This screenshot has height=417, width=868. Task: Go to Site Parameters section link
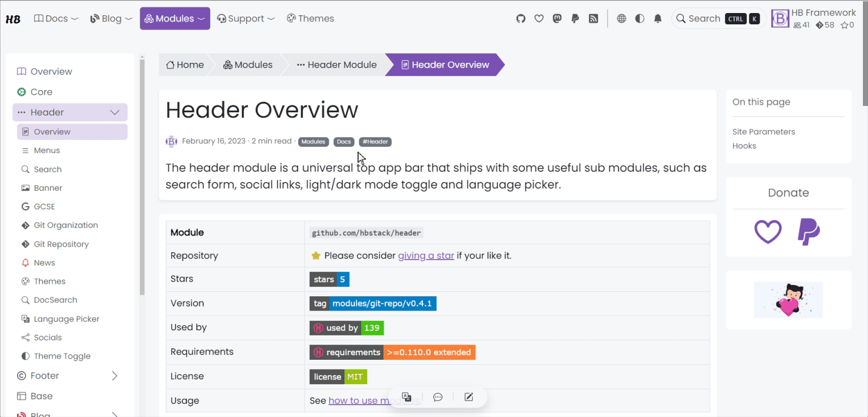click(763, 131)
